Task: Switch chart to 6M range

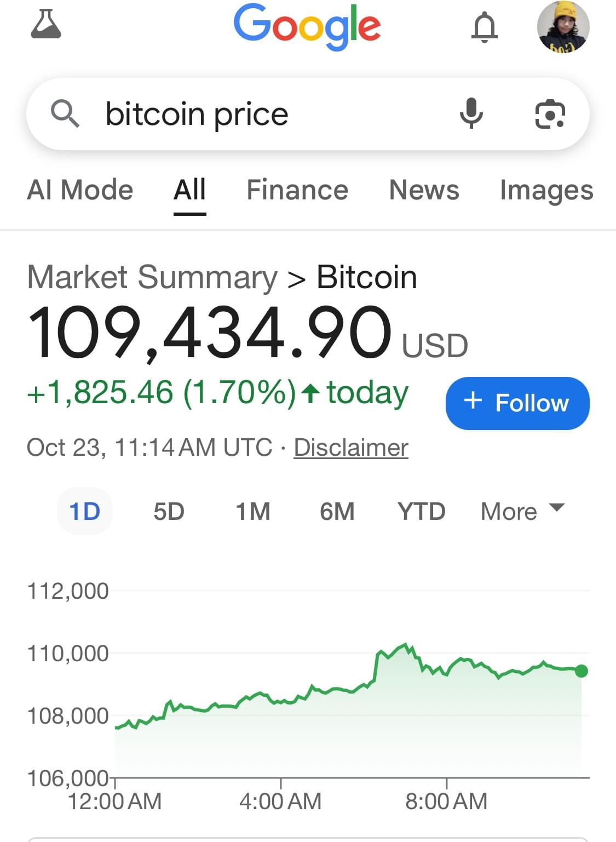Action: 337,511
